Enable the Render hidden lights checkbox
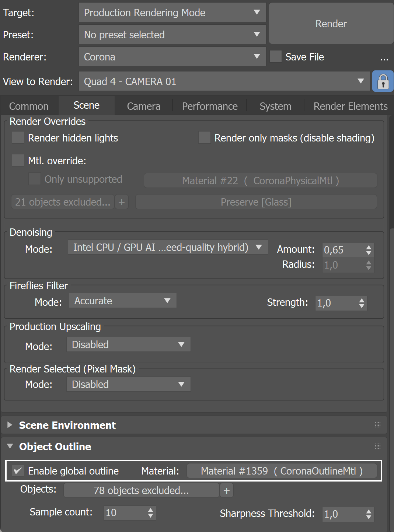This screenshot has width=394, height=532. [18, 138]
